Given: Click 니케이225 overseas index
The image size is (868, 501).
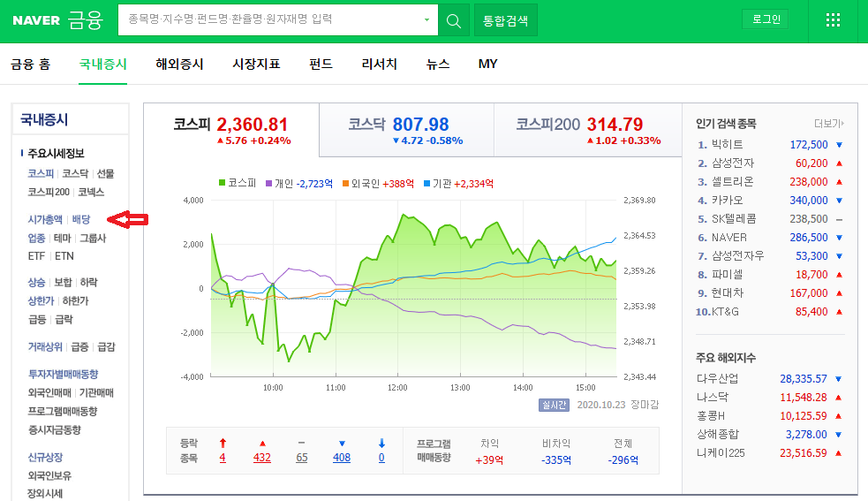Looking at the screenshot, I should pyautogui.click(x=721, y=453).
